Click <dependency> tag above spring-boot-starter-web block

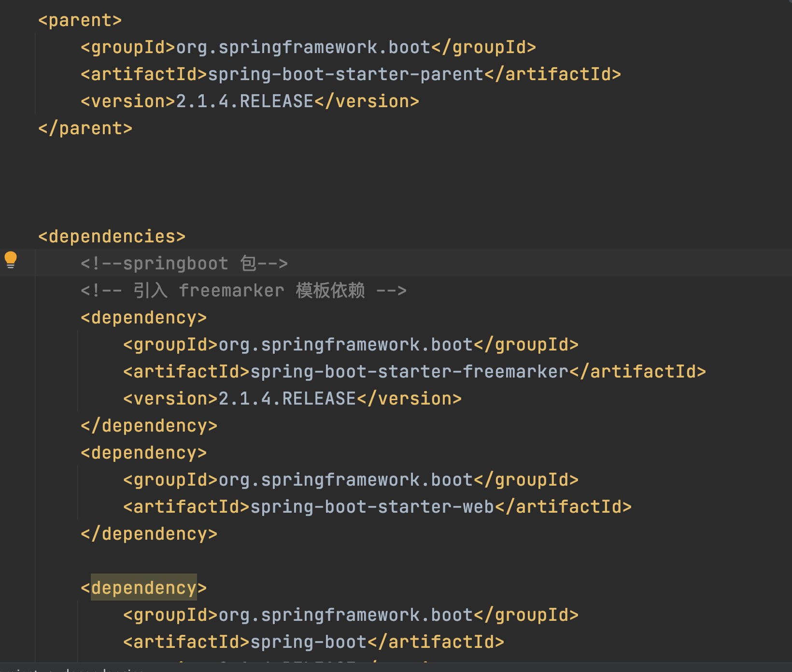click(x=144, y=453)
